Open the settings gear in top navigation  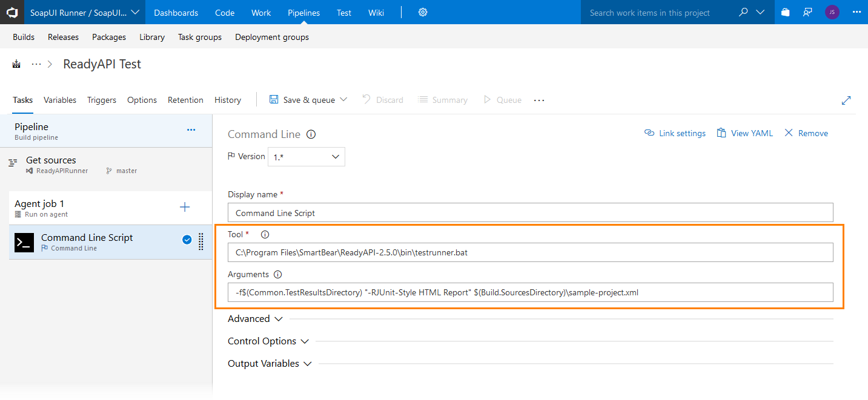[422, 12]
